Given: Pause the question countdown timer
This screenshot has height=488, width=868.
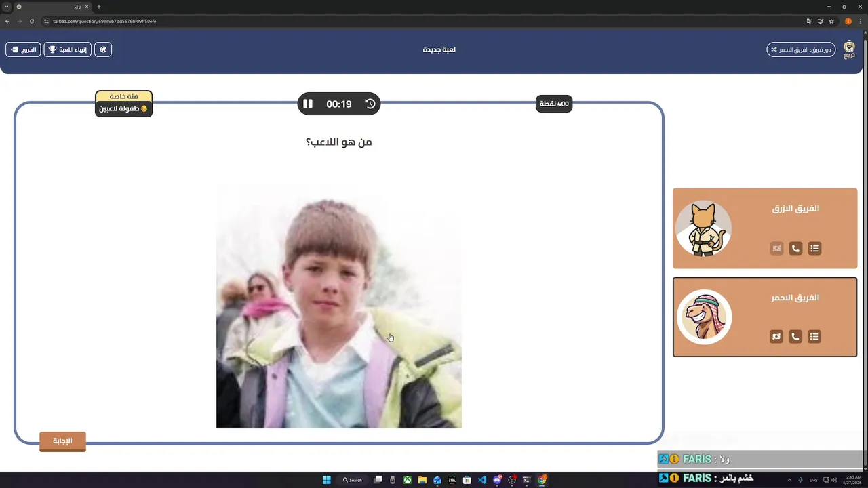Looking at the screenshot, I should pos(308,104).
